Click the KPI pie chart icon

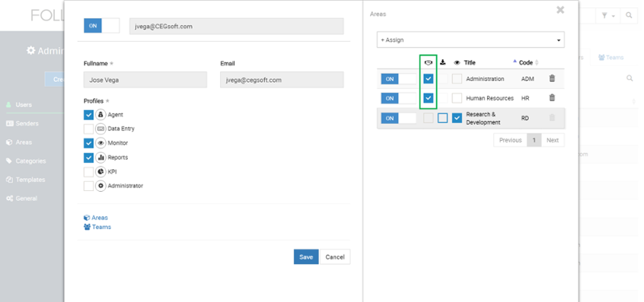click(100, 171)
